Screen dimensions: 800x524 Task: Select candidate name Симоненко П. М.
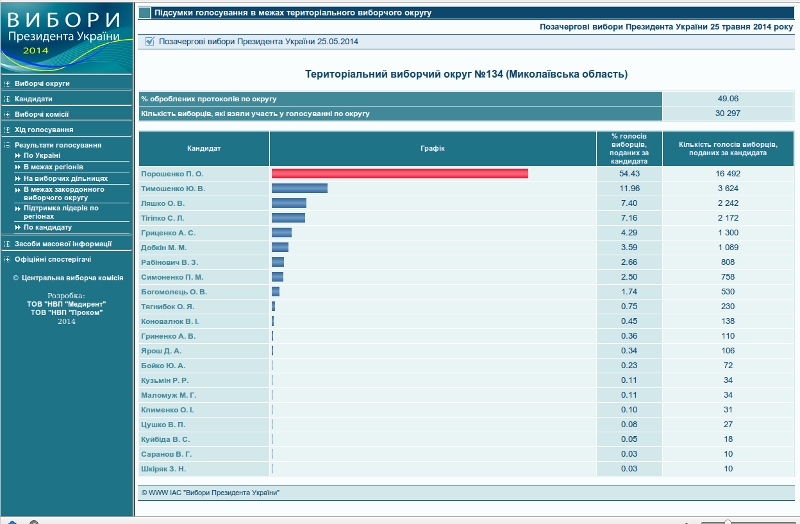172,278
